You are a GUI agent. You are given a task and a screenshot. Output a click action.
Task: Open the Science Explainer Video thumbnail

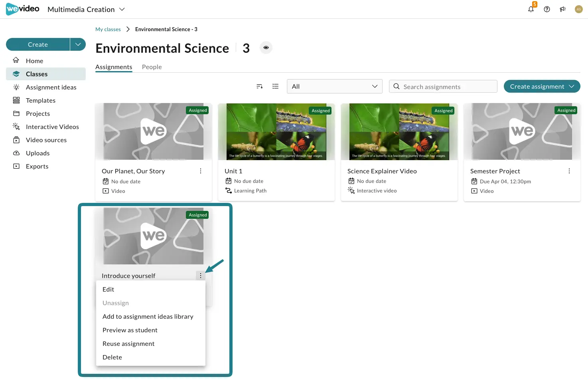(399, 132)
